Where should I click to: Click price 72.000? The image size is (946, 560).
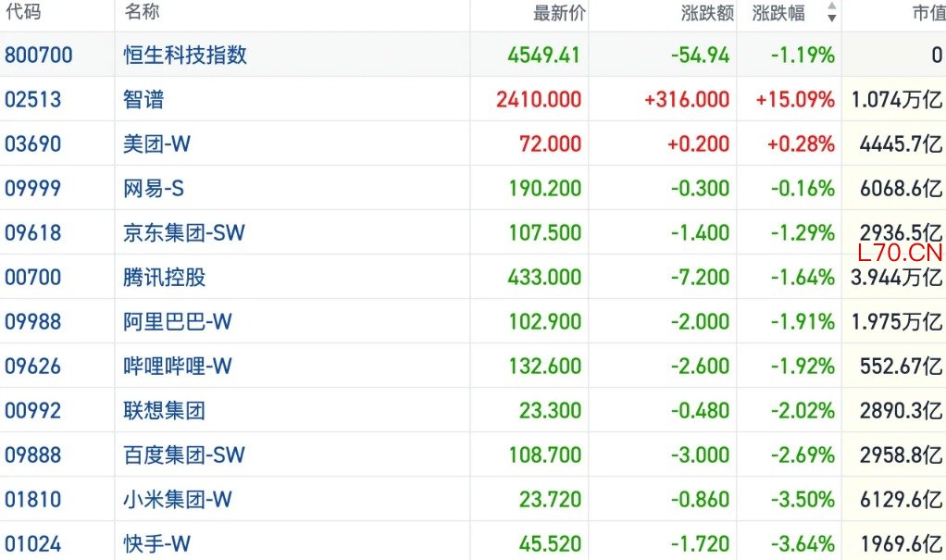point(550,144)
